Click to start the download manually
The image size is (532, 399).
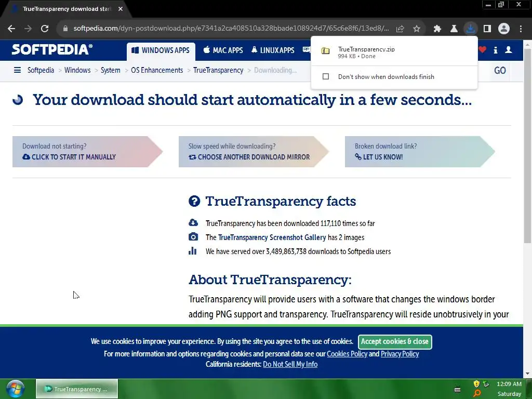point(87,152)
